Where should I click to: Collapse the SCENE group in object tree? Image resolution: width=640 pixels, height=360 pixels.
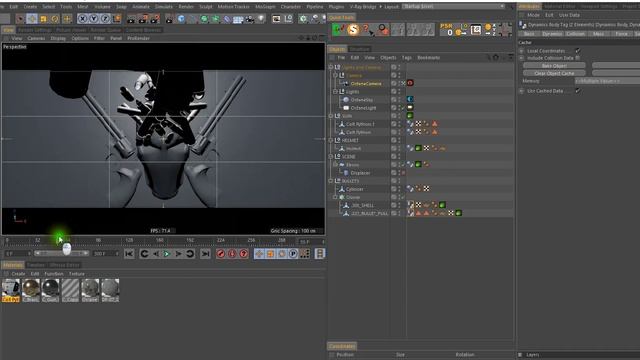[x=331, y=156]
